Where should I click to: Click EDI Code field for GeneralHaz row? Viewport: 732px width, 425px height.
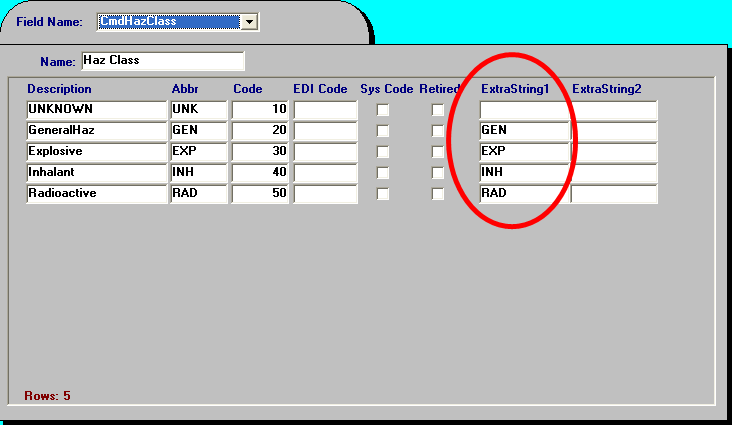coord(325,131)
